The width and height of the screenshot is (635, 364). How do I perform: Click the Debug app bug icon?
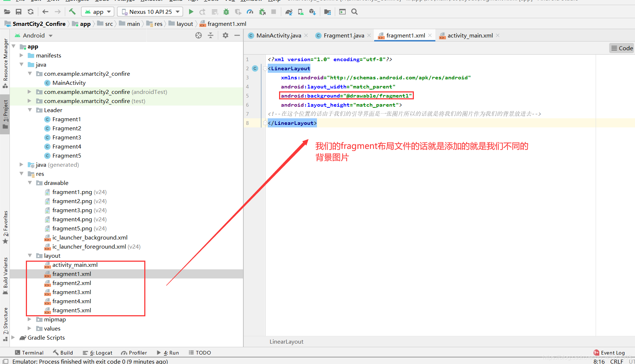click(x=226, y=12)
